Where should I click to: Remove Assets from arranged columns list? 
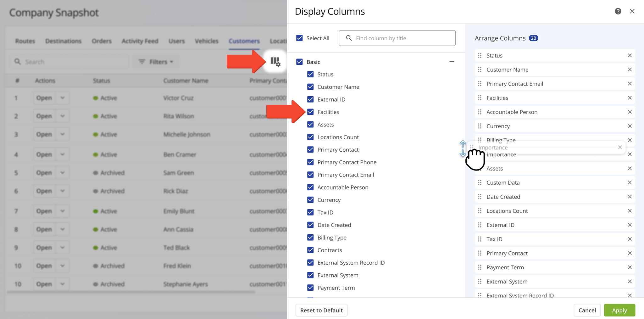(630, 168)
